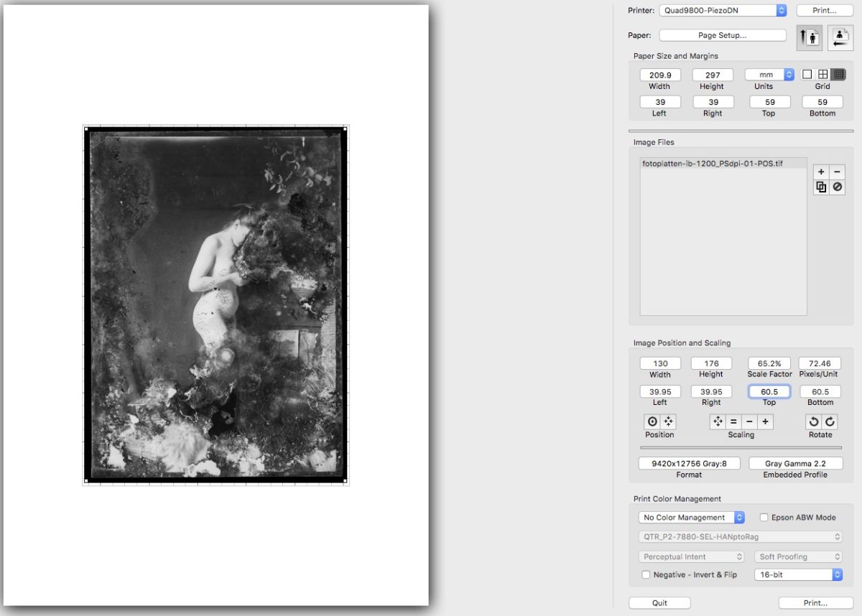
Task: Select landscape page orientation icon
Action: [840, 37]
